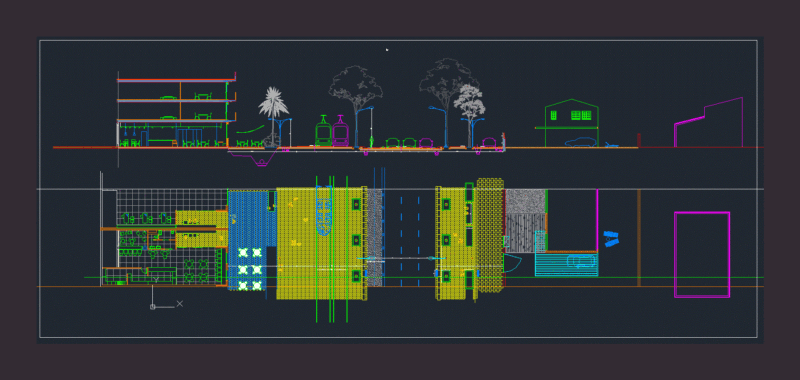Pick the tallest white tree right of trams
This screenshot has width=800, height=380.
pyautogui.click(x=447, y=102)
